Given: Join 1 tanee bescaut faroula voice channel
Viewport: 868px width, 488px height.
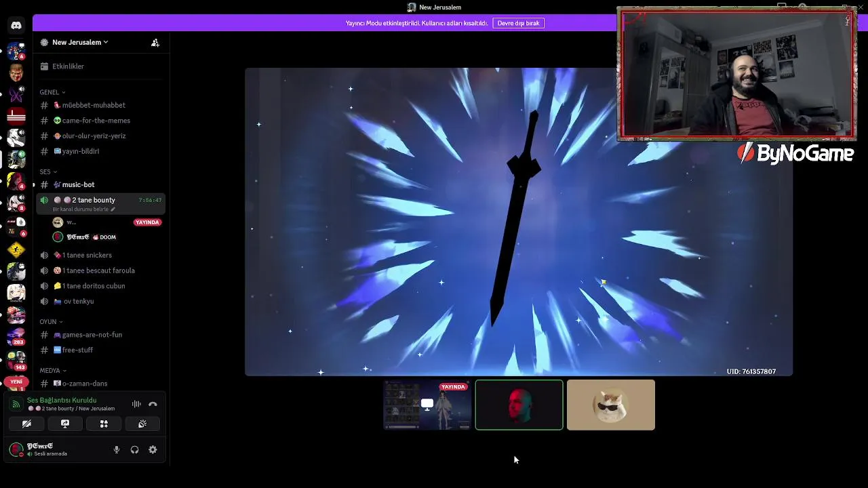Looking at the screenshot, I should pos(100,270).
